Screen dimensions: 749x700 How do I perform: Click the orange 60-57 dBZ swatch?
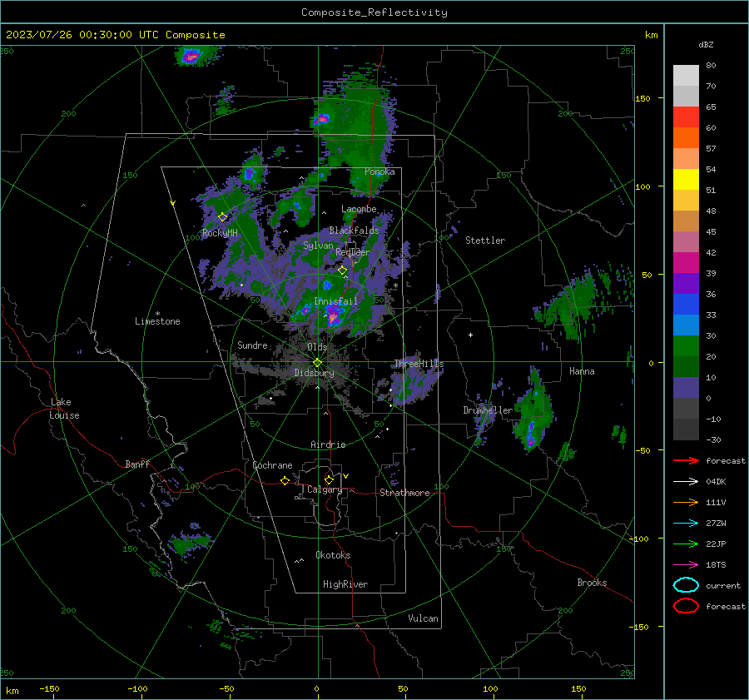click(686, 138)
